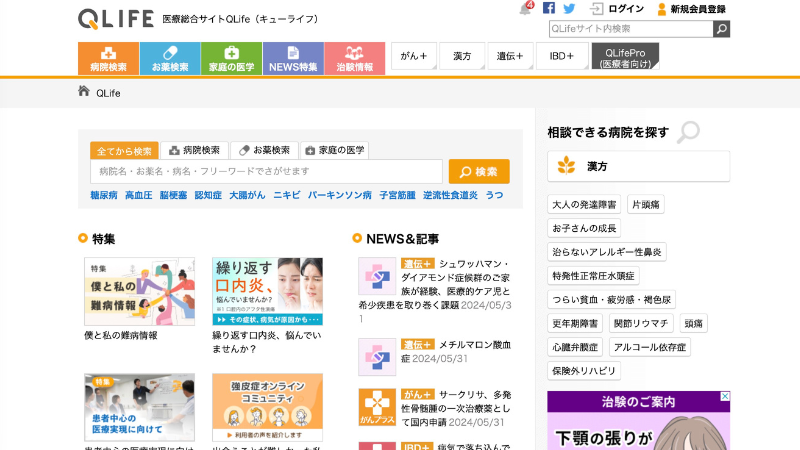Viewport: 800px width, 450px height.
Task: Click the orange 検索 button
Action: 479,171
